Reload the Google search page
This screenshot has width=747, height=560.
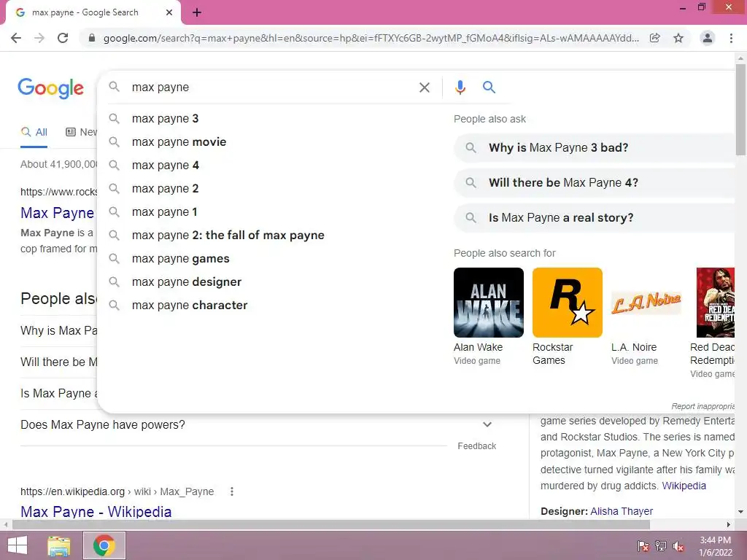click(x=63, y=38)
